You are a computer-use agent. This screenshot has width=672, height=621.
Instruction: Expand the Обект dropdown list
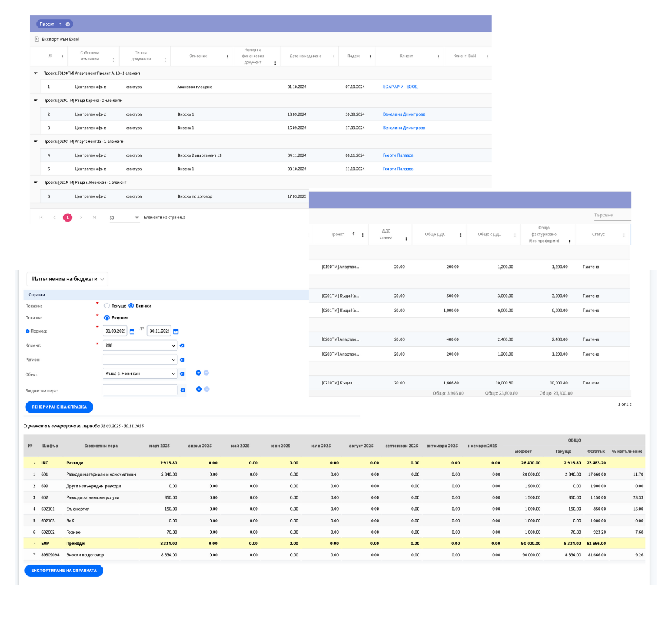[x=173, y=374]
